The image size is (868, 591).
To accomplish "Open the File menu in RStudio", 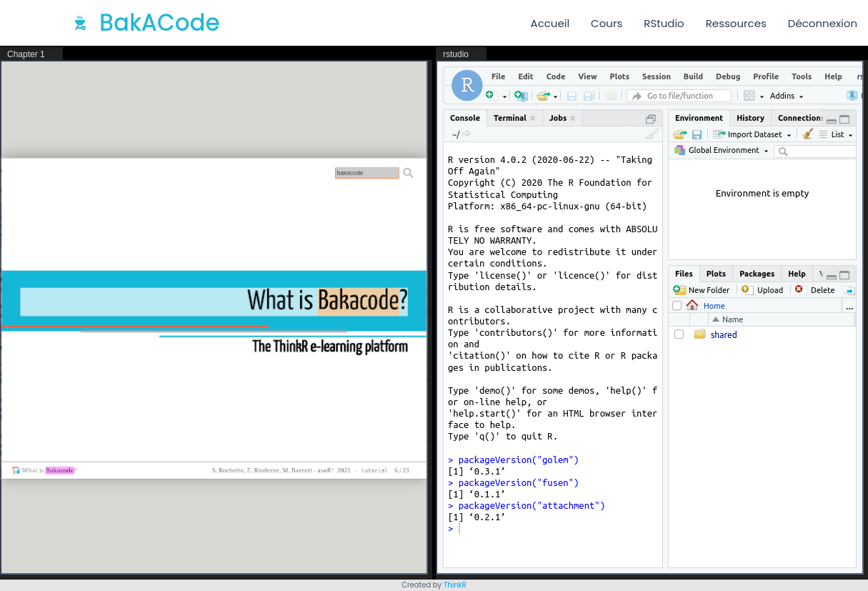I will point(499,76).
